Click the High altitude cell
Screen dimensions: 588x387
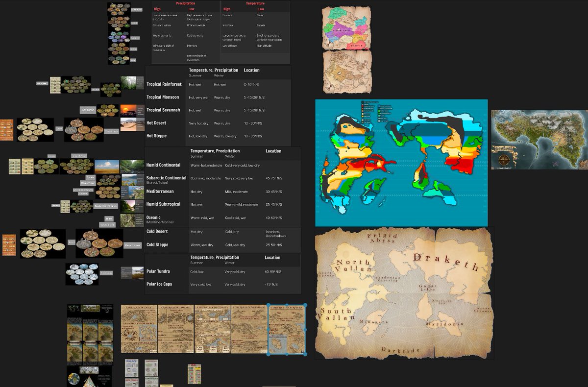point(265,46)
